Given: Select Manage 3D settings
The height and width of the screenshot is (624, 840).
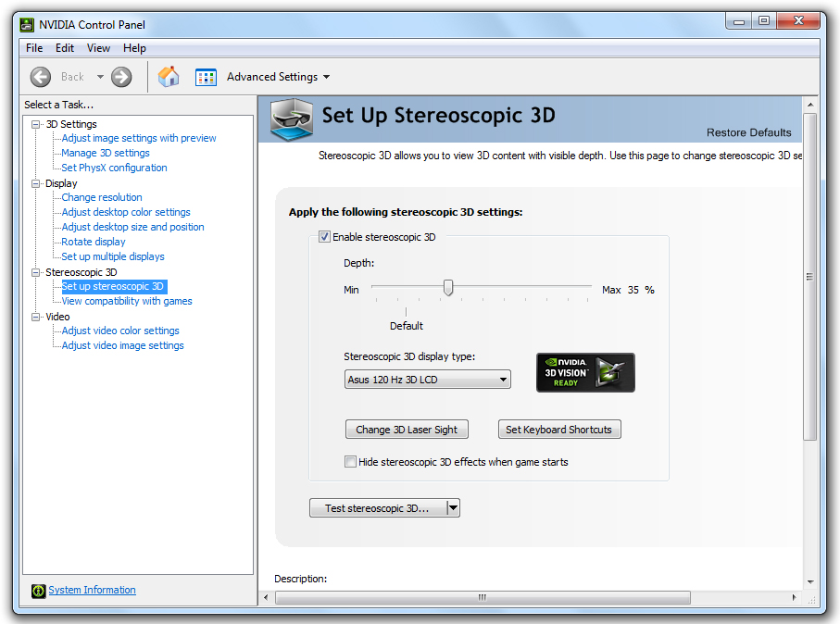Looking at the screenshot, I should coord(106,153).
